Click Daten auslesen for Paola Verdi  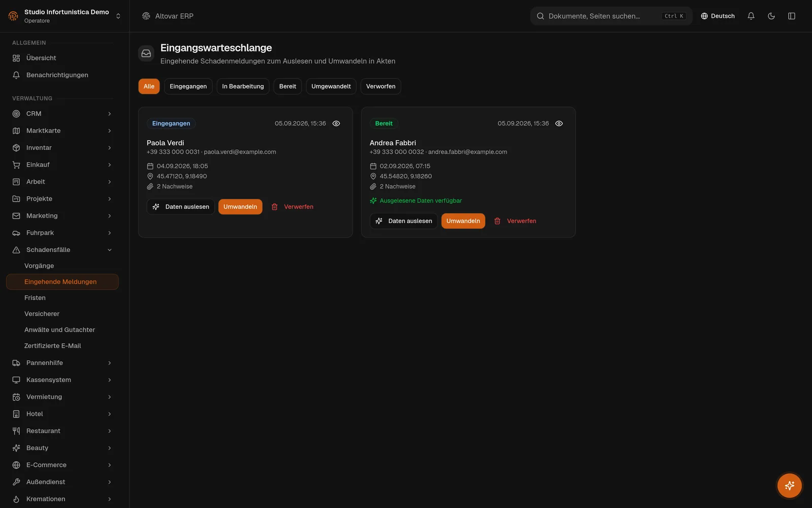[181, 207]
